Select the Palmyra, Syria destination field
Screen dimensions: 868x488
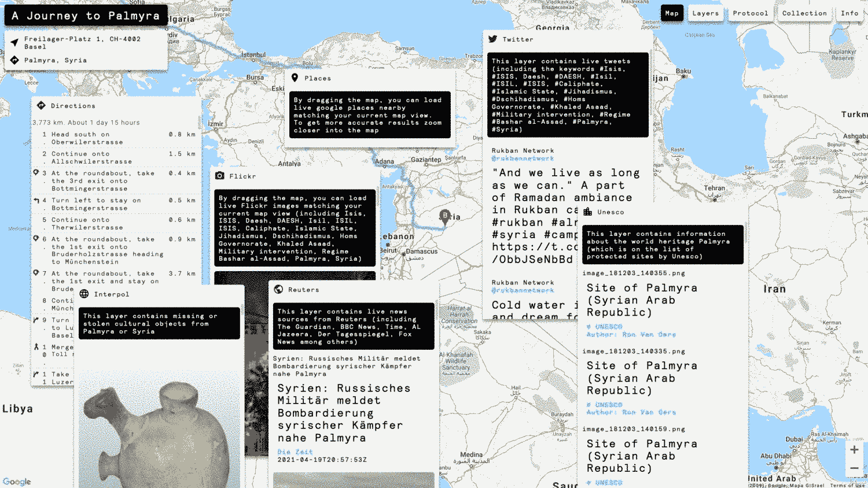56,60
